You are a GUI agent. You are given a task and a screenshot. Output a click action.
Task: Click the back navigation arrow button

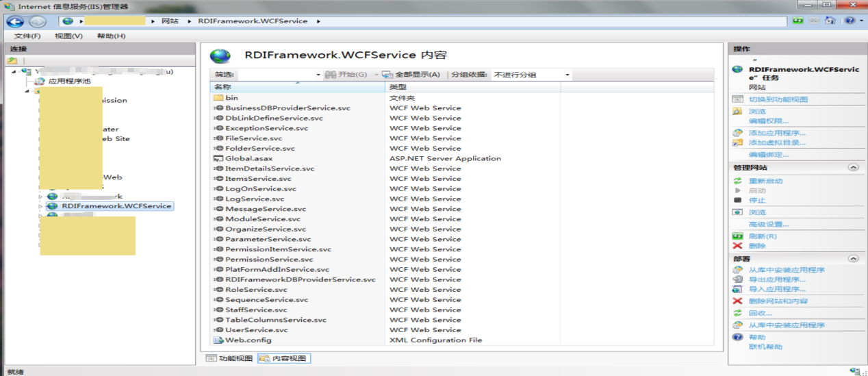(15, 21)
